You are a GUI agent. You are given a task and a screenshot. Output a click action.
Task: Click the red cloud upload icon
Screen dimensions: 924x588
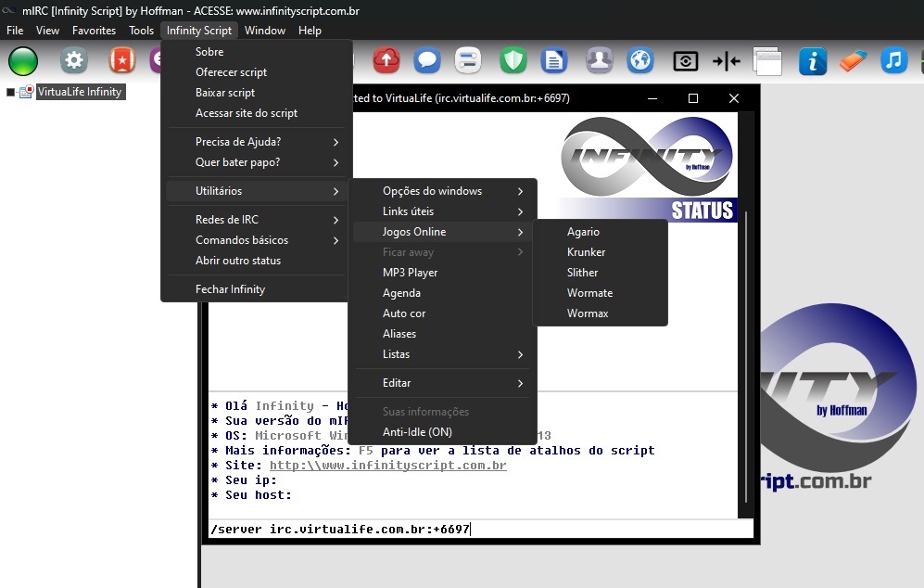386,61
